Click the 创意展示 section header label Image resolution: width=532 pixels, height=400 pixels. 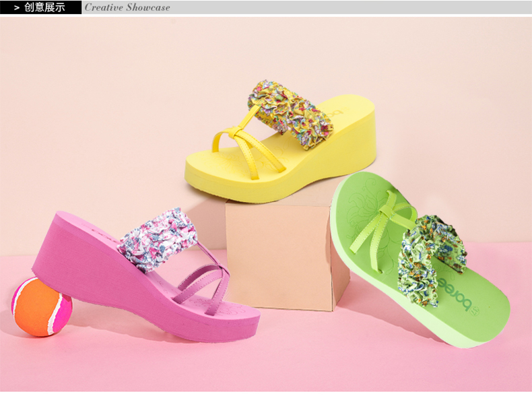(44, 7)
